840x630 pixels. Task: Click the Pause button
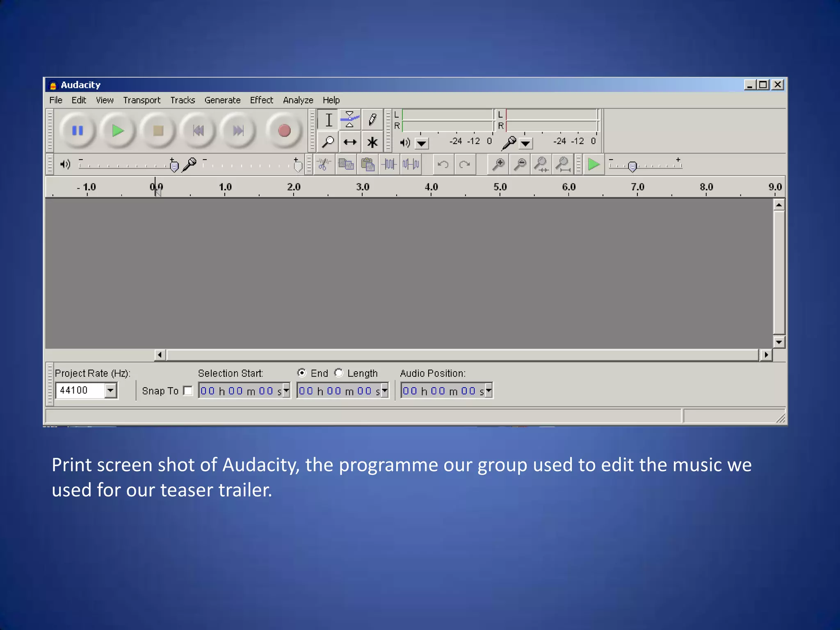78,131
